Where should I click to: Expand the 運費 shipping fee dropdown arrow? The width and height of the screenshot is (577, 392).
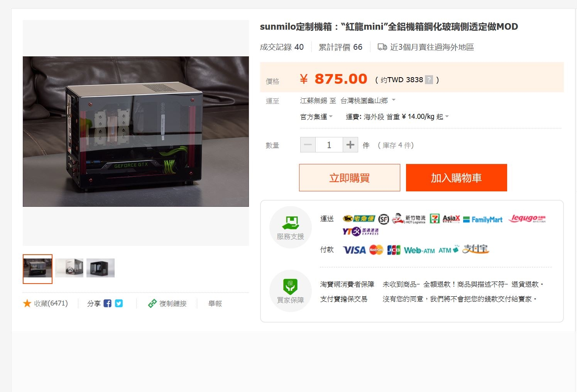click(x=447, y=117)
